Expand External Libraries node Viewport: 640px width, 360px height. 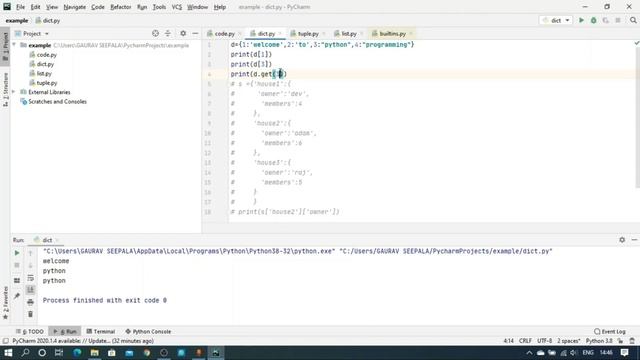click(14, 92)
